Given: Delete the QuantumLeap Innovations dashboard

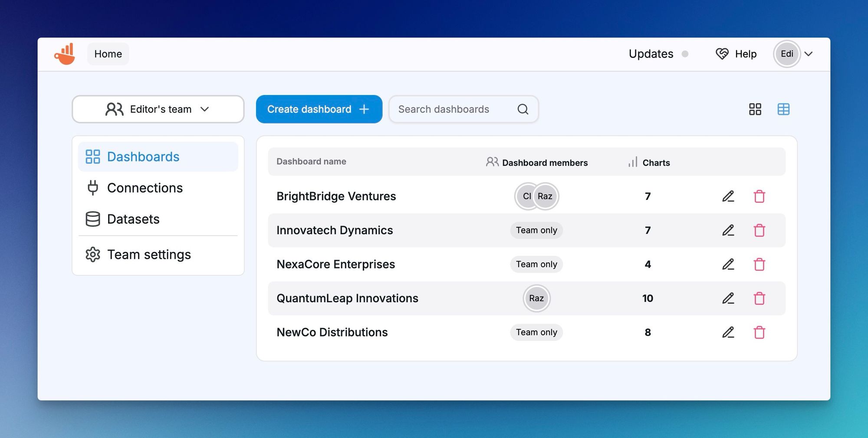Looking at the screenshot, I should tap(759, 298).
